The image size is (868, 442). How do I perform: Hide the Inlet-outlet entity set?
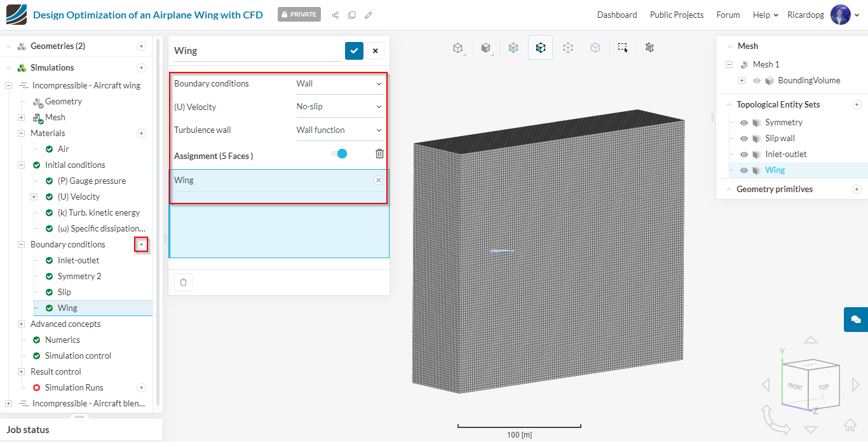(x=743, y=154)
